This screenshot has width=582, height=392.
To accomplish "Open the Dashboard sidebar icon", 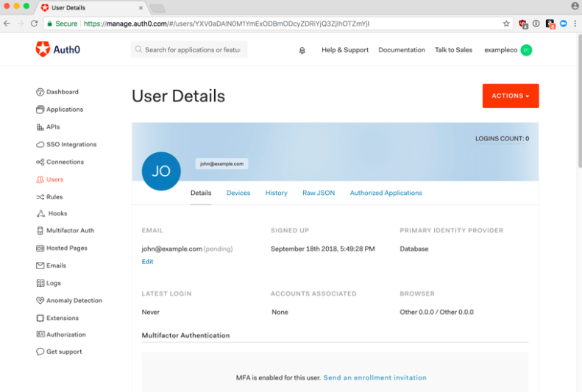I will [40, 92].
